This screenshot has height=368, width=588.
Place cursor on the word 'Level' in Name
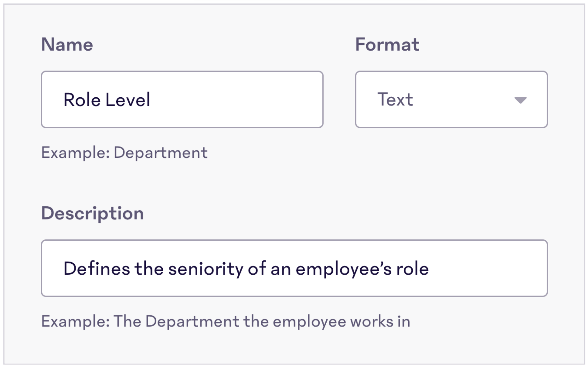tap(128, 100)
